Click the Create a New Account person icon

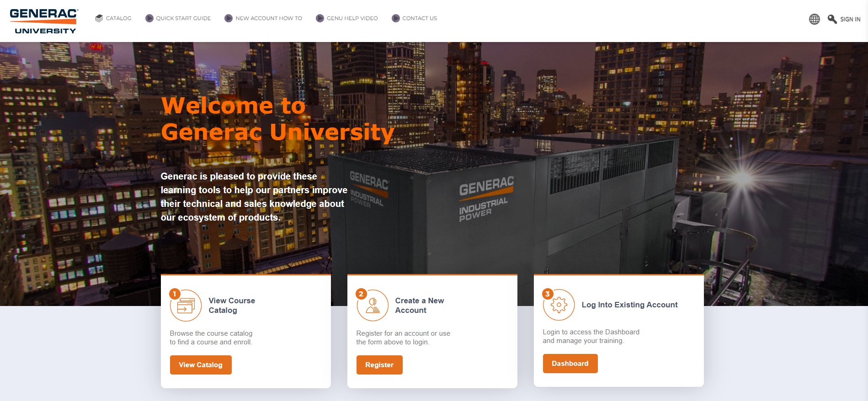click(373, 306)
